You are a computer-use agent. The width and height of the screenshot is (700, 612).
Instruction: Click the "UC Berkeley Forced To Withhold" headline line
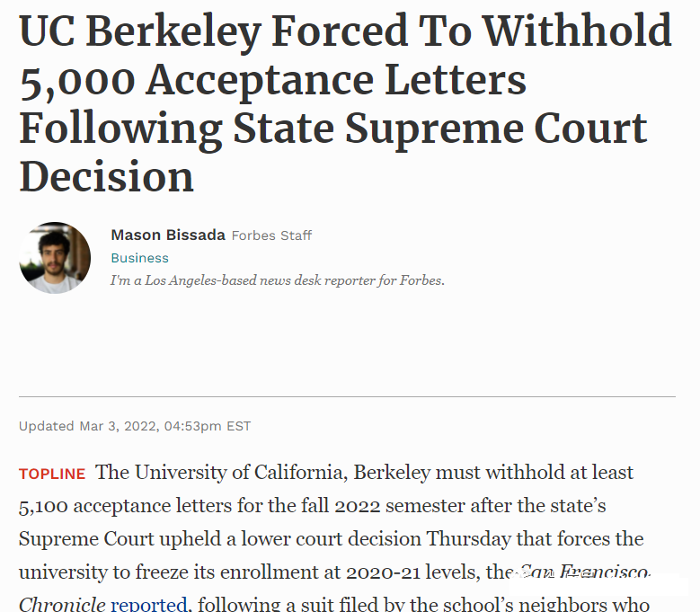tap(345, 31)
